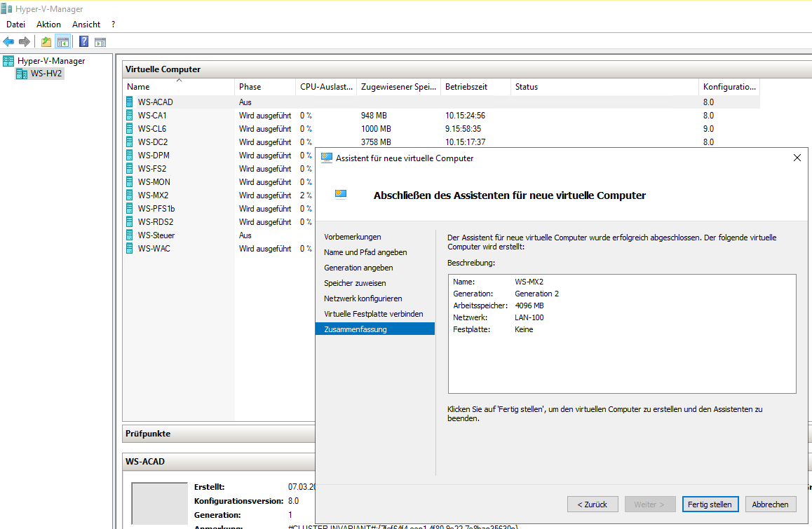Image resolution: width=812 pixels, height=529 pixels.
Task: Select the WS-DC2 row name
Action: point(153,142)
